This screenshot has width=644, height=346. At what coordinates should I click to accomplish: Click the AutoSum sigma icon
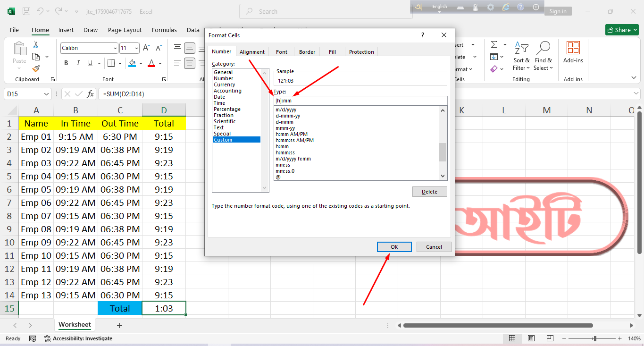click(x=494, y=45)
